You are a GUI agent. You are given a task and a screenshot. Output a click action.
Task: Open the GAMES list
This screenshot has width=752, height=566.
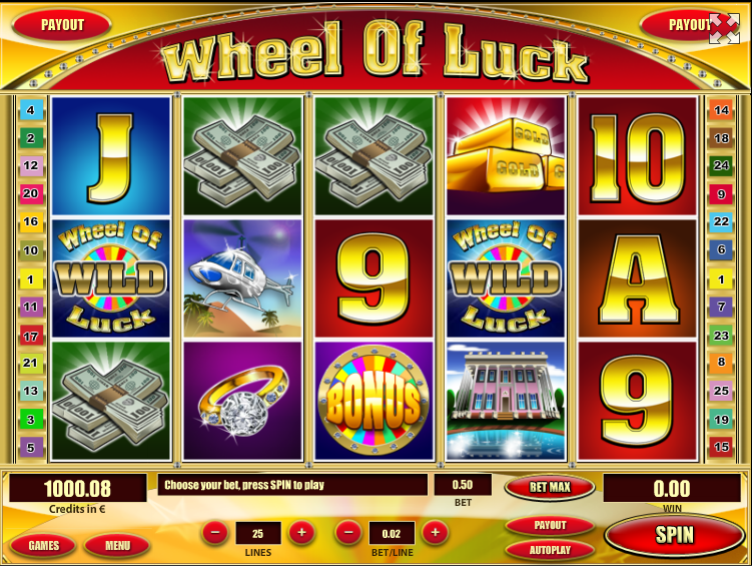tap(44, 545)
